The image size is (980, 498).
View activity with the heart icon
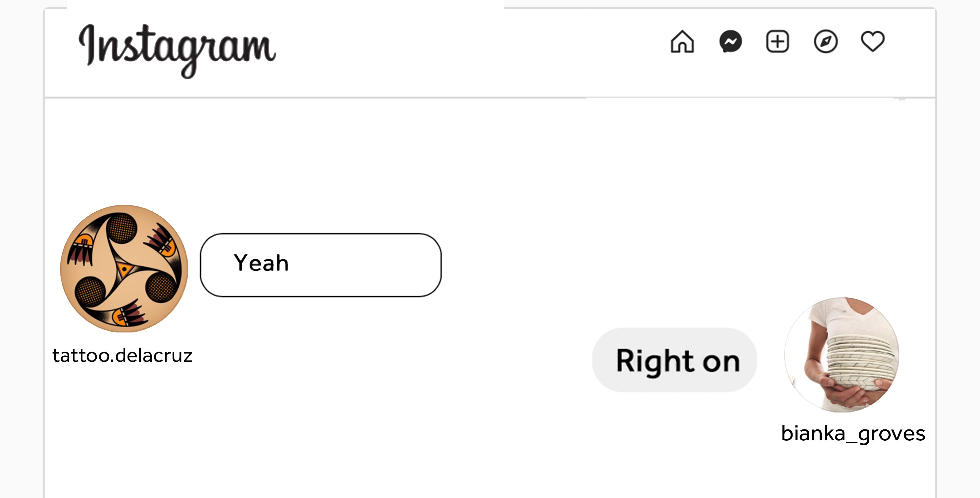872,41
